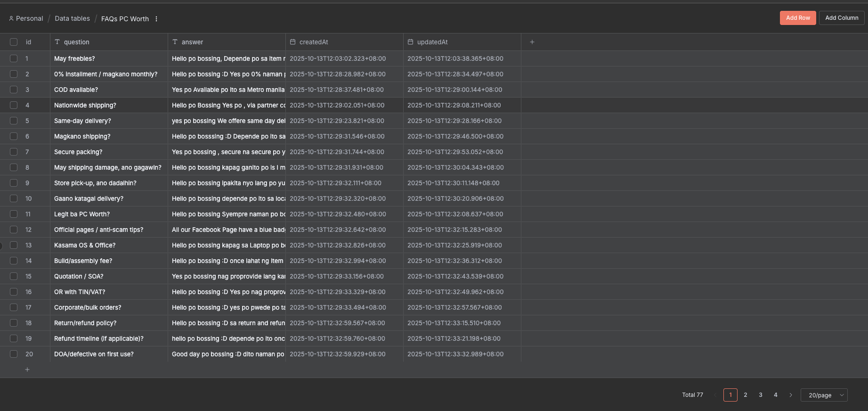Click the text type icon in answer header

pyautogui.click(x=175, y=42)
